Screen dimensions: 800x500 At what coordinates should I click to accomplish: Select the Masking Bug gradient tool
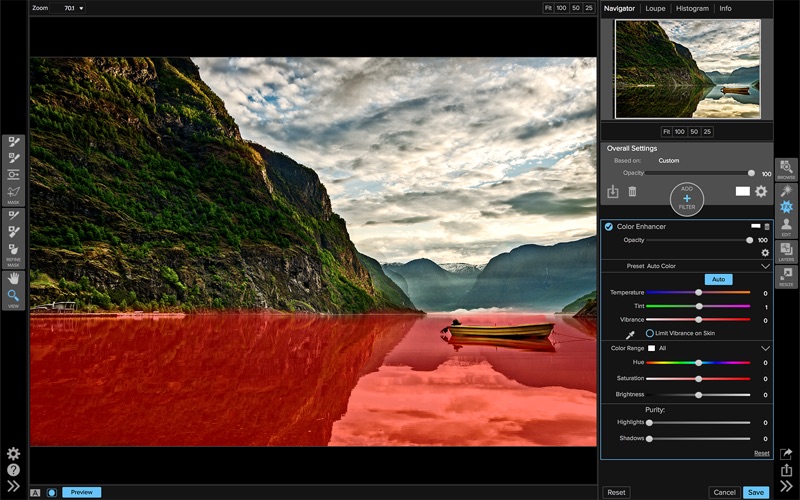[13, 174]
